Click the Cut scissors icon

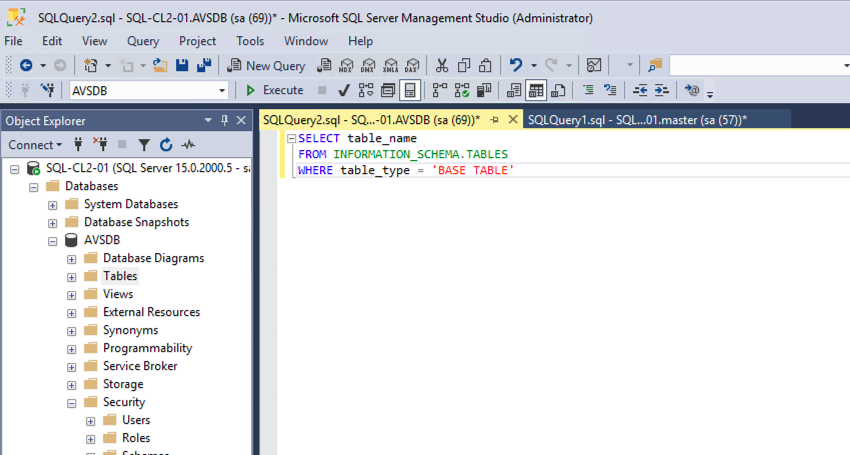pos(441,65)
